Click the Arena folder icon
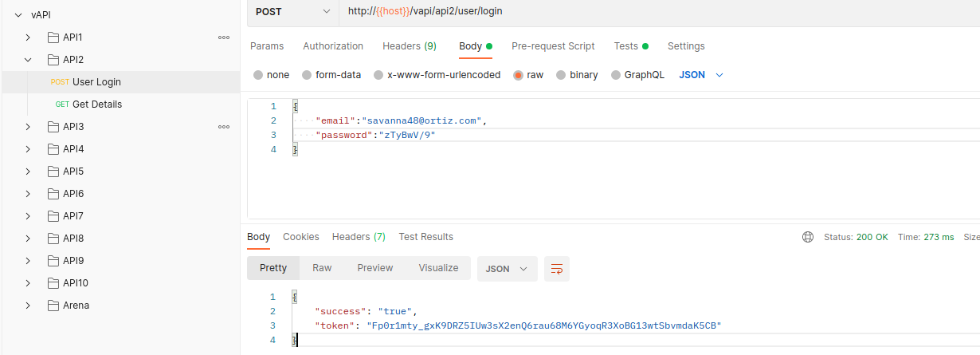 coord(53,306)
